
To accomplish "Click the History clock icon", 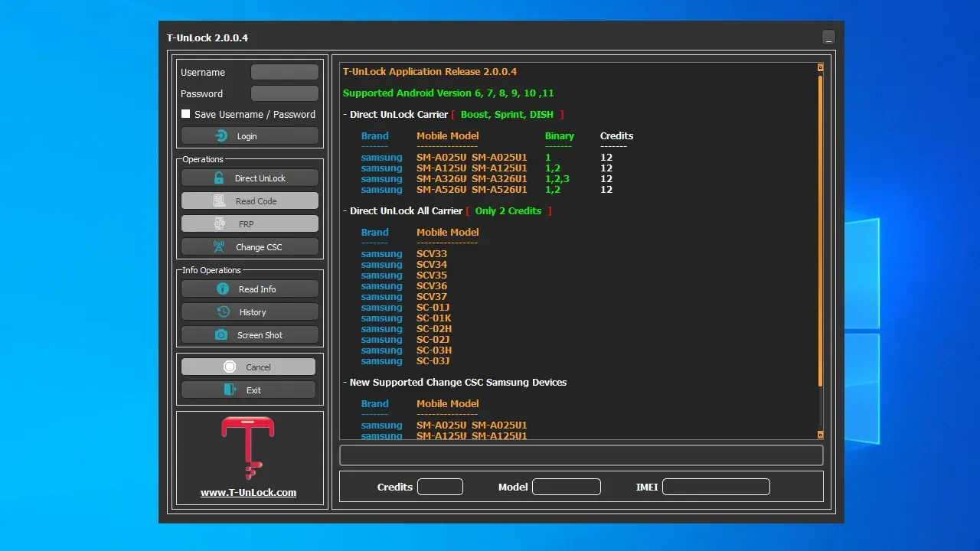I will point(224,311).
